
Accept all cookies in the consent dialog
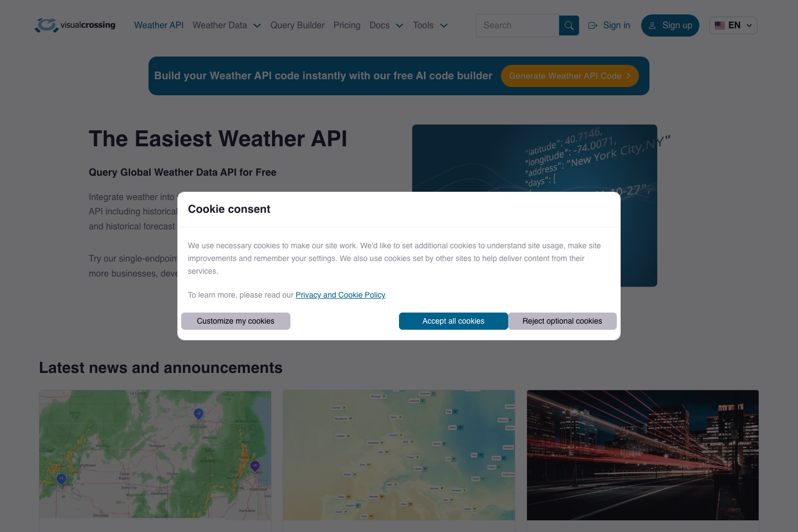453,321
